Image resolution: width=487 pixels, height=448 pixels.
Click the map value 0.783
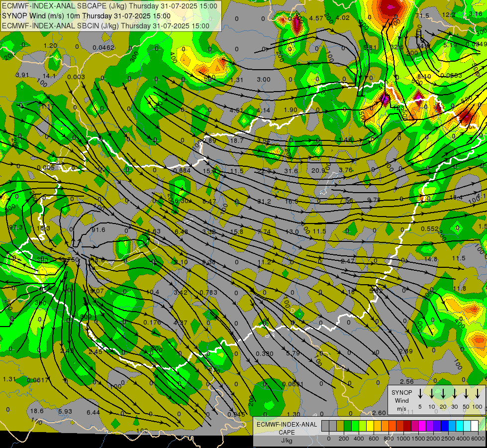click(208, 292)
